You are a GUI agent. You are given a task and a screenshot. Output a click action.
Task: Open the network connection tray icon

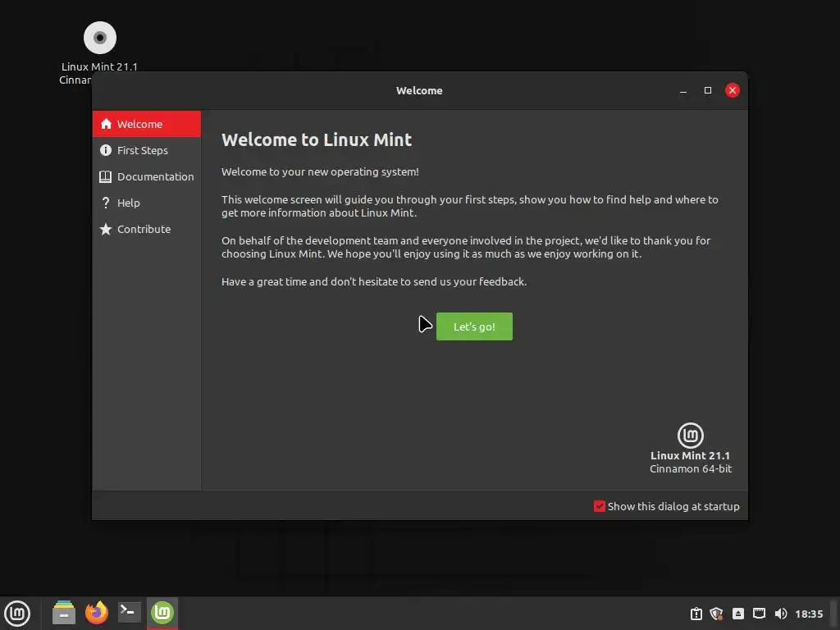[759, 614]
